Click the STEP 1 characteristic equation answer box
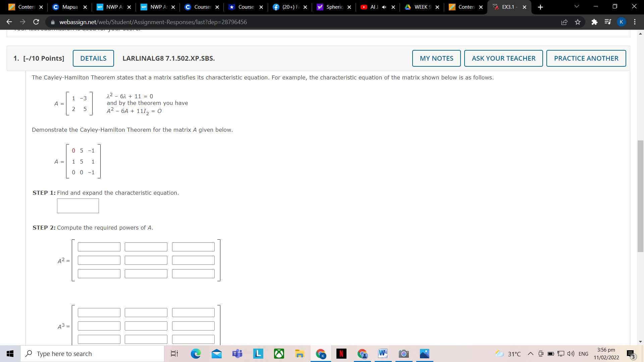The image size is (644, 362). [x=77, y=205]
